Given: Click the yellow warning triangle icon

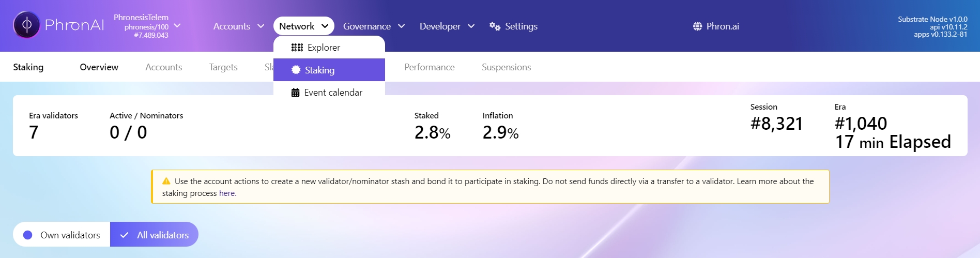Looking at the screenshot, I should coord(166,181).
